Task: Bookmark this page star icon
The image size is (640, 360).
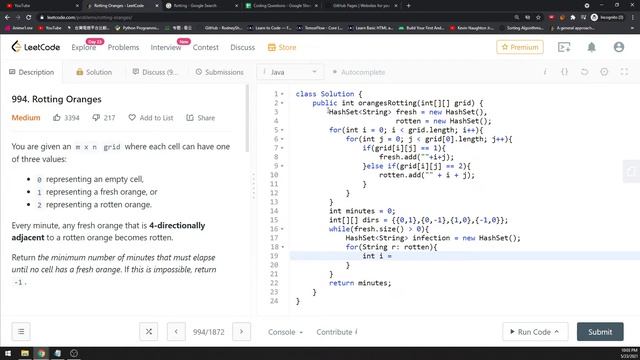Action: [538, 17]
